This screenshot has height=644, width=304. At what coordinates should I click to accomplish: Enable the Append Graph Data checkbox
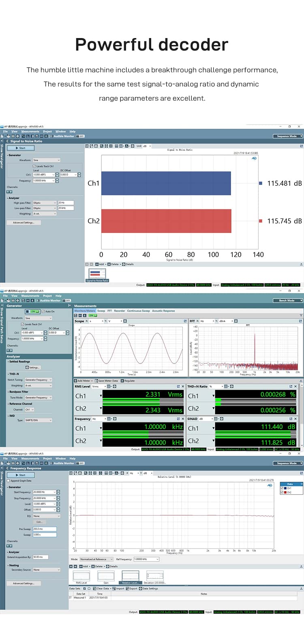(x=9, y=480)
